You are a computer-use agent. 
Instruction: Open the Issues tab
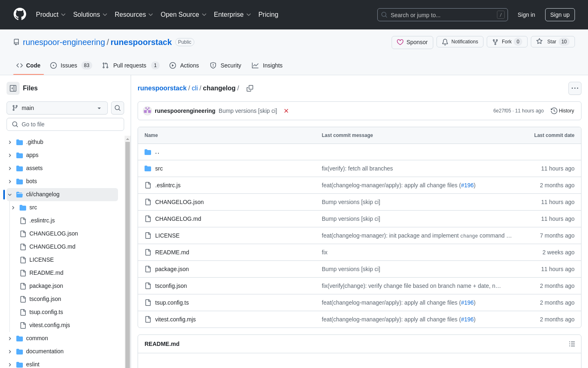71,65
